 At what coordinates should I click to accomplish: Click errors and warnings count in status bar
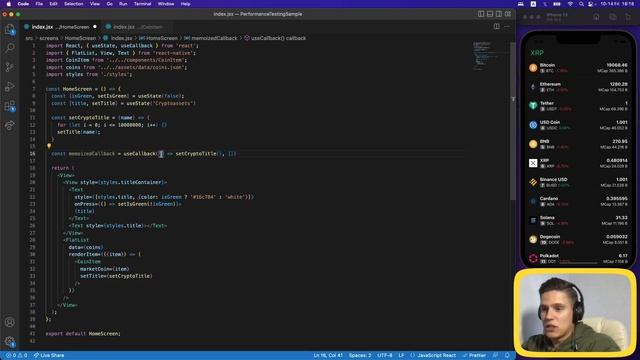point(16,355)
